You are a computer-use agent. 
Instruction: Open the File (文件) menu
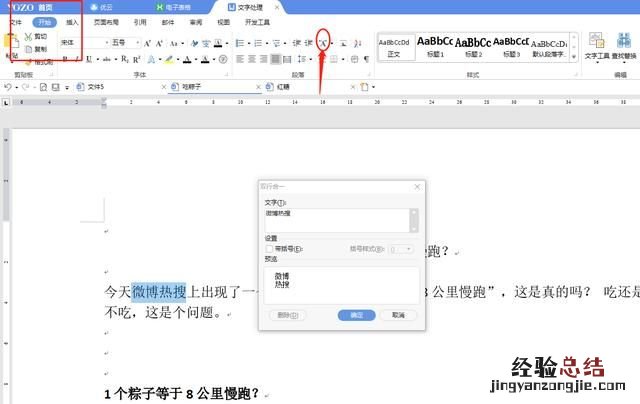[x=16, y=22]
